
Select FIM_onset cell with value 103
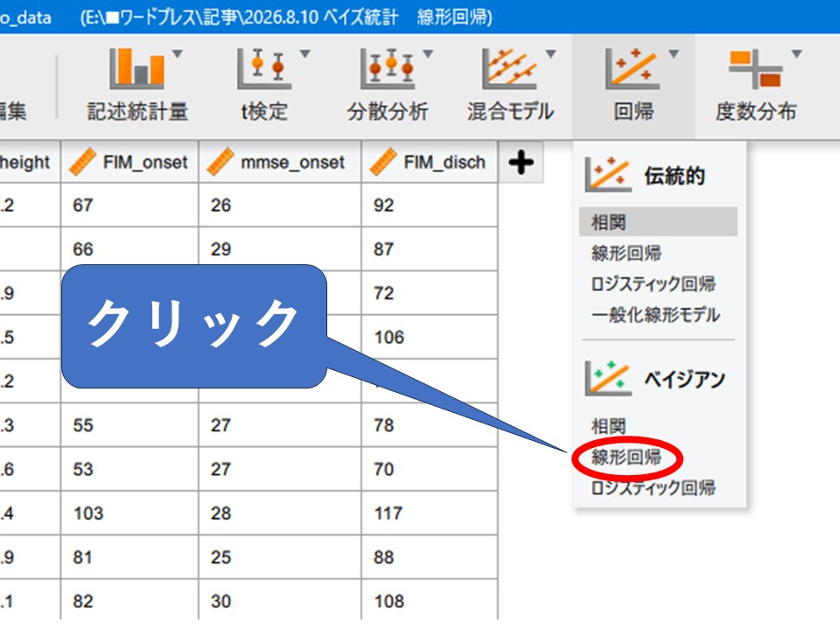(x=129, y=514)
